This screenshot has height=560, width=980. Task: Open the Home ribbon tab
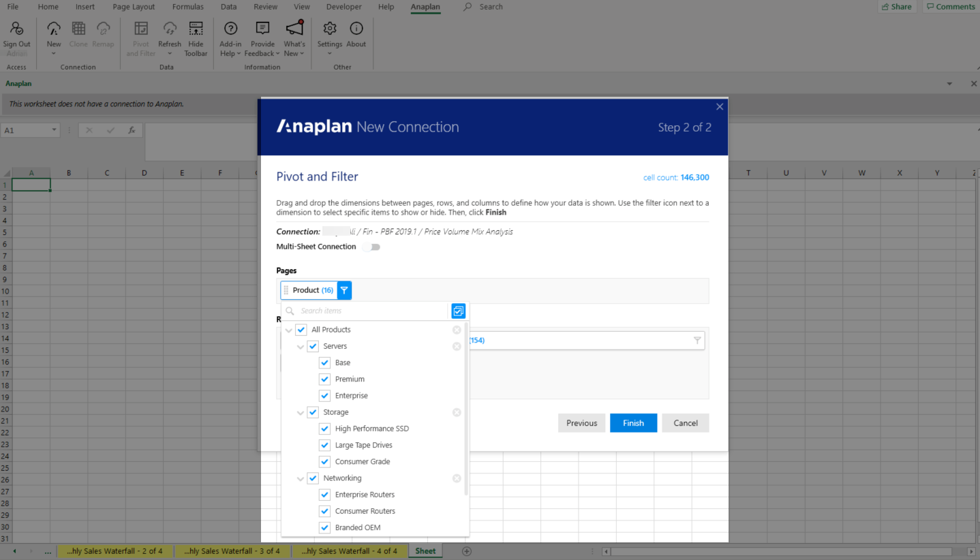(x=48, y=7)
